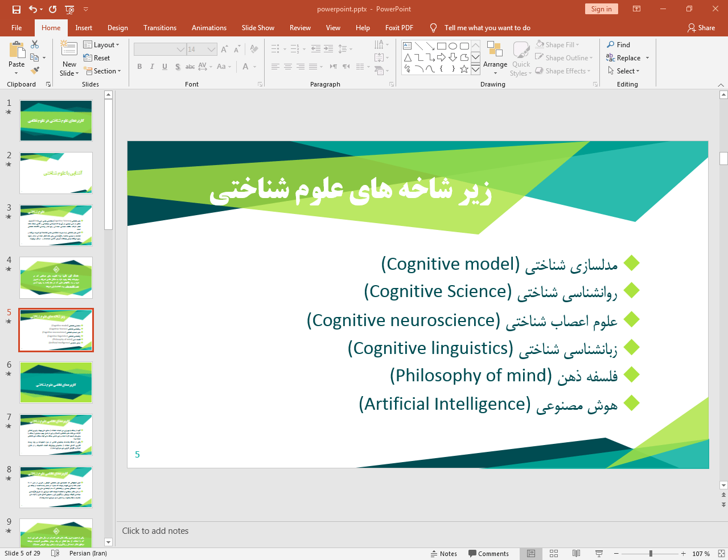The image size is (728, 560).
Task: Open the Section dropdown menu
Action: [x=103, y=71]
